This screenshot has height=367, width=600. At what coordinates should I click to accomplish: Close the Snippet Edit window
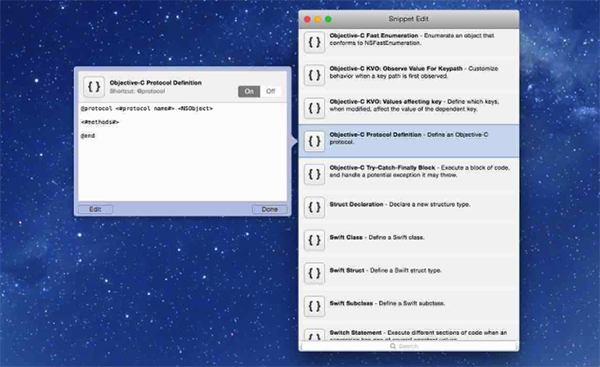(307, 19)
